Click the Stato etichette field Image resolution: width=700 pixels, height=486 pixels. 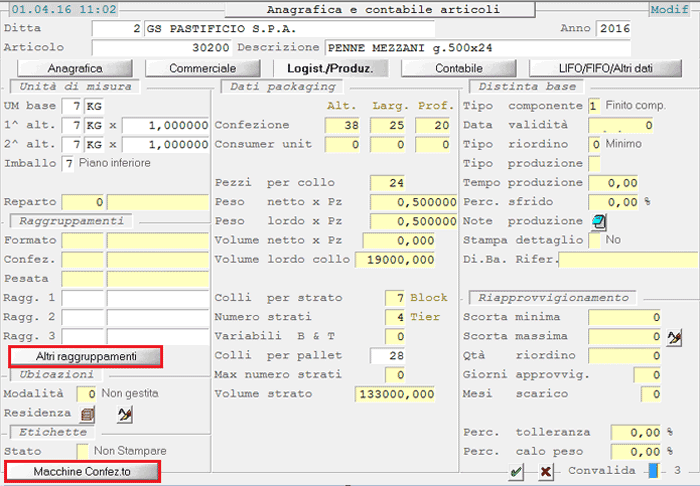[x=83, y=451]
